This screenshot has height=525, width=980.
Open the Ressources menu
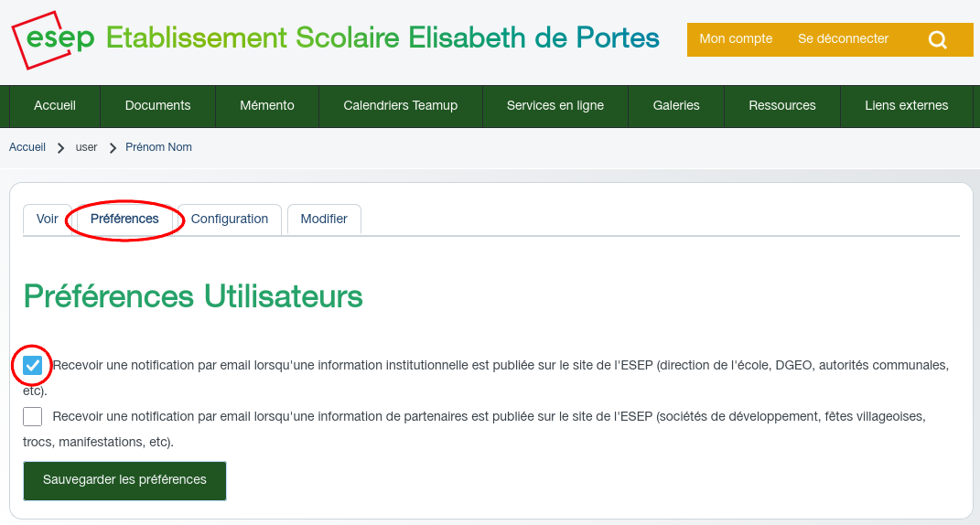point(781,105)
